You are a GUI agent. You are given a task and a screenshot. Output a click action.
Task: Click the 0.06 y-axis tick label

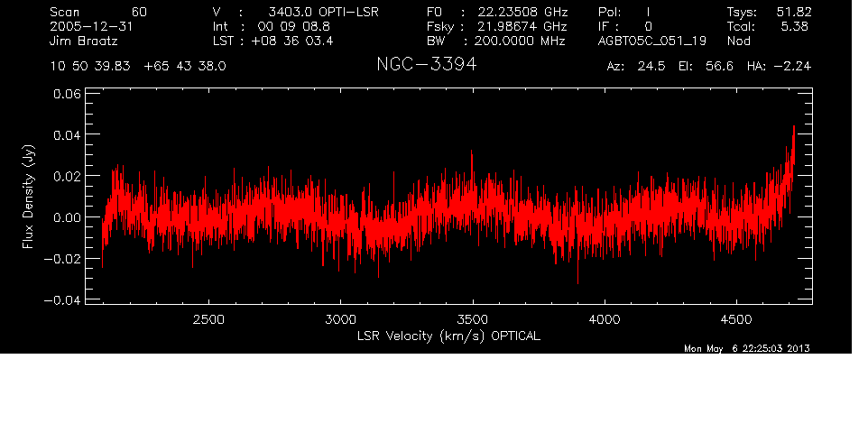coord(67,94)
